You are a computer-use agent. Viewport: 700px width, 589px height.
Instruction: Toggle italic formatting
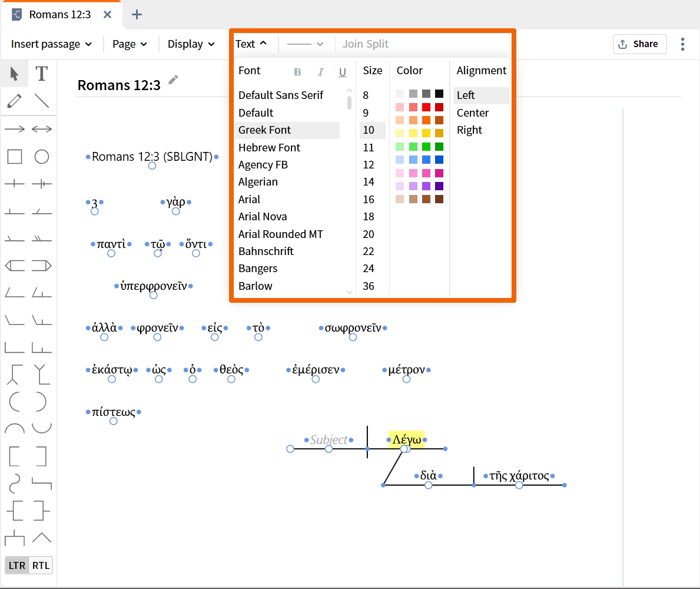[320, 72]
